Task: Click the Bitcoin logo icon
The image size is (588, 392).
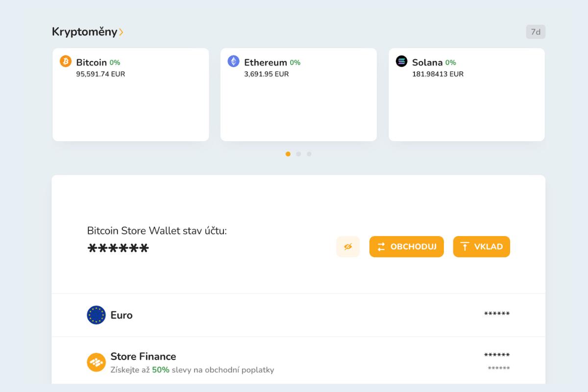Action: (x=64, y=62)
